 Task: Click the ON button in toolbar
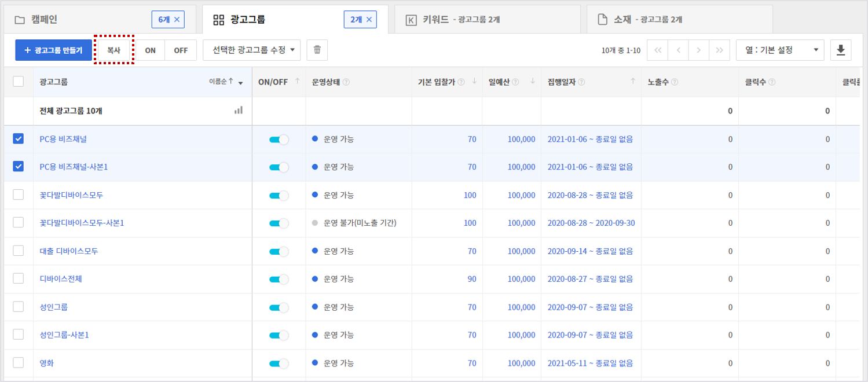tap(150, 50)
